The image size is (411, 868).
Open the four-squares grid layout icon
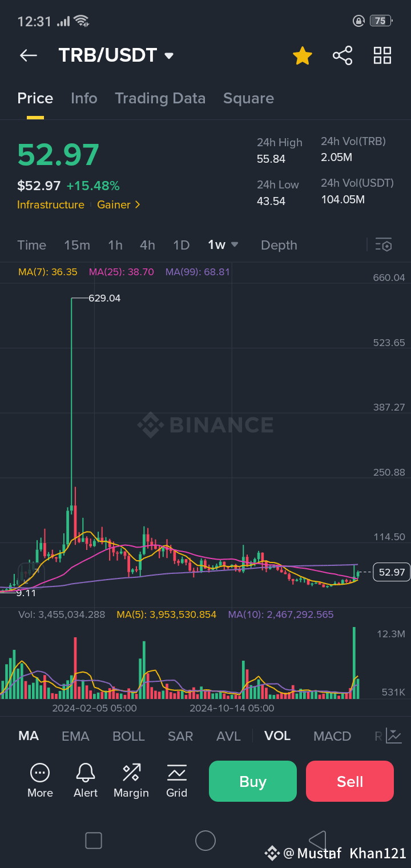[382, 55]
